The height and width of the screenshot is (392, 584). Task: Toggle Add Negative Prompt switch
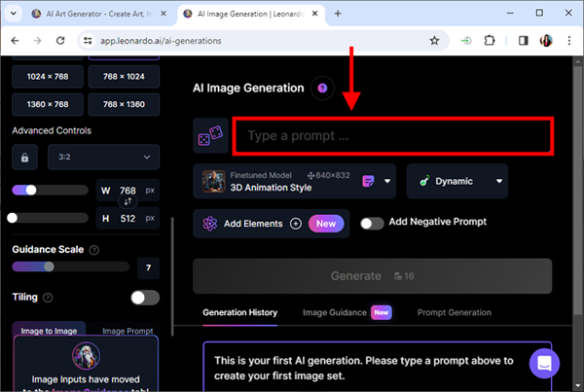(372, 224)
